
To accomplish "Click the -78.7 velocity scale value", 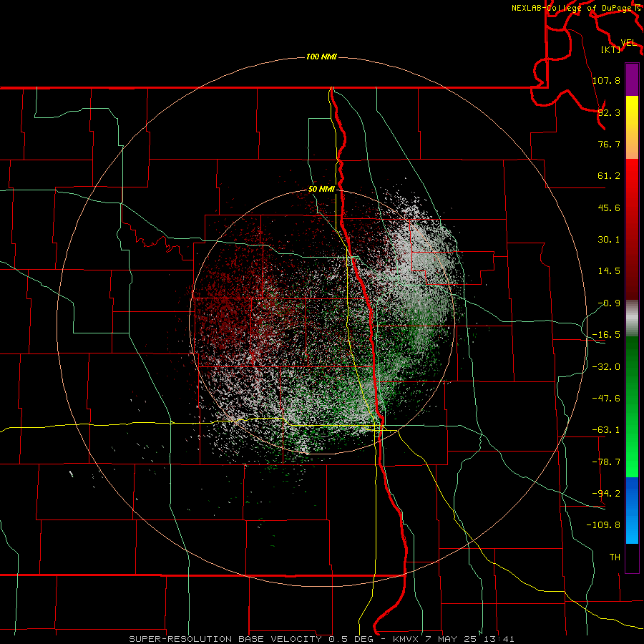I will tap(606, 462).
